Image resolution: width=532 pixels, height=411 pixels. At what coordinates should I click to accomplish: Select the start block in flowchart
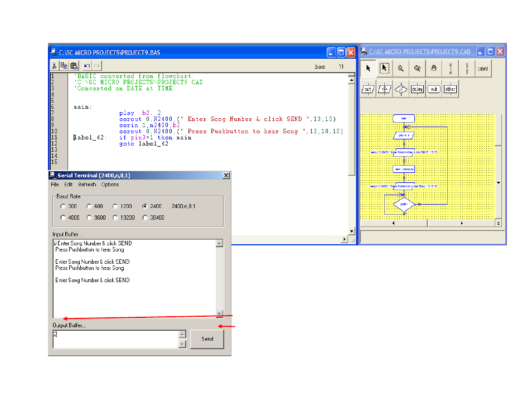coord(403,118)
